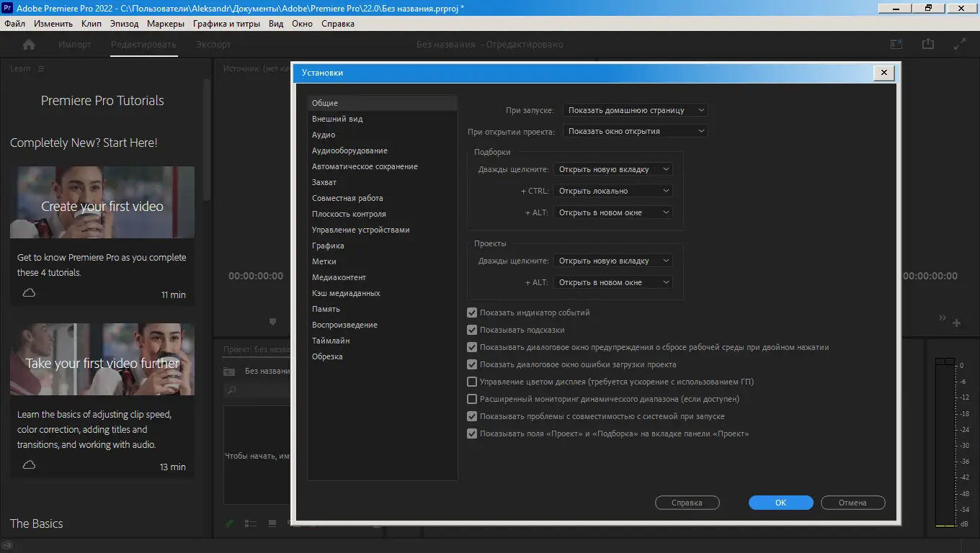Click the Add Marker icon in Source monitor
980x553 pixels.
[272, 321]
